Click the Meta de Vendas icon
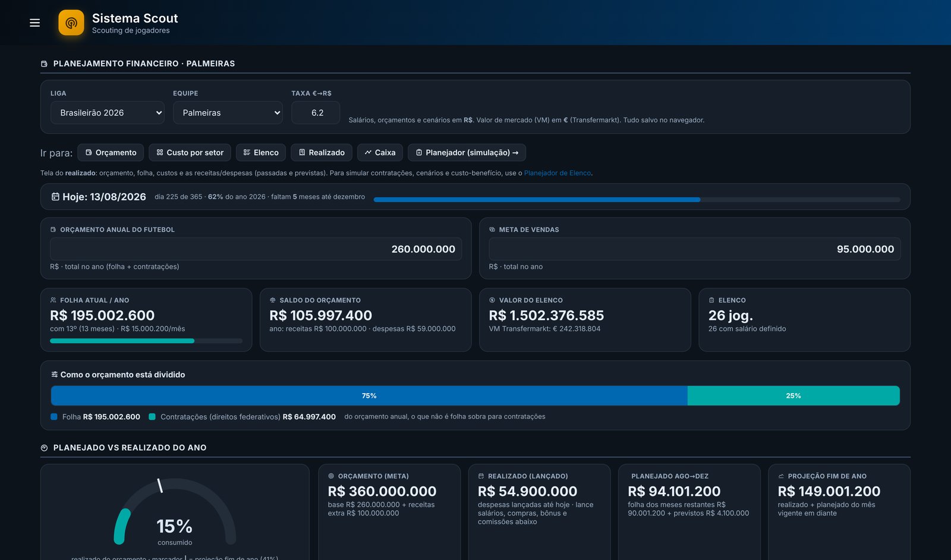 (x=492, y=230)
